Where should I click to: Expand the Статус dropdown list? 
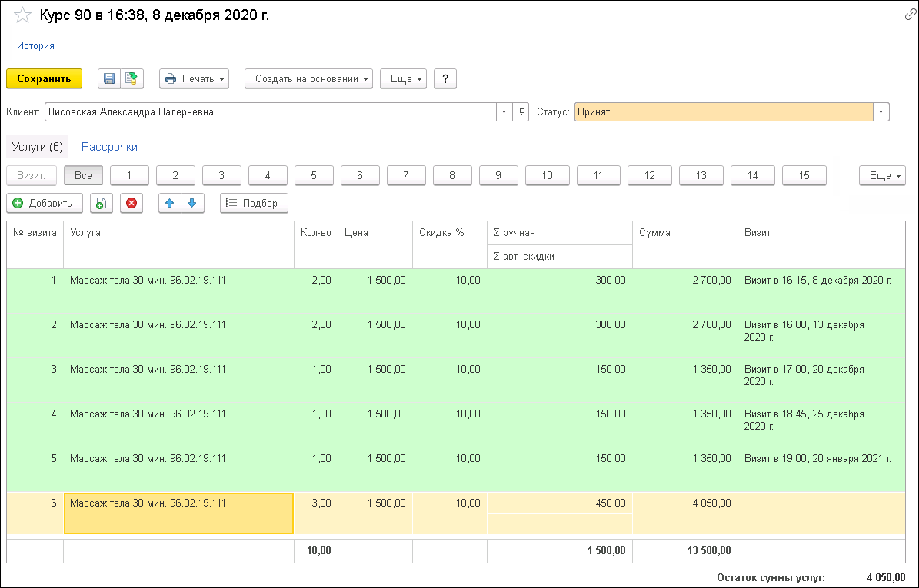[x=881, y=112]
